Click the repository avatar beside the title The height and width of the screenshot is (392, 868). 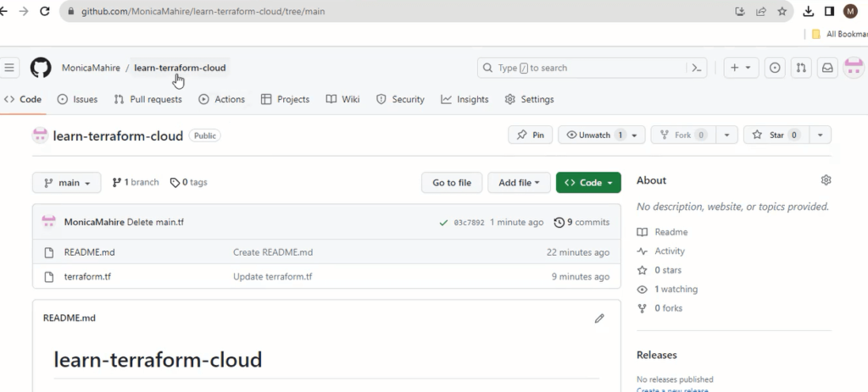tap(40, 135)
